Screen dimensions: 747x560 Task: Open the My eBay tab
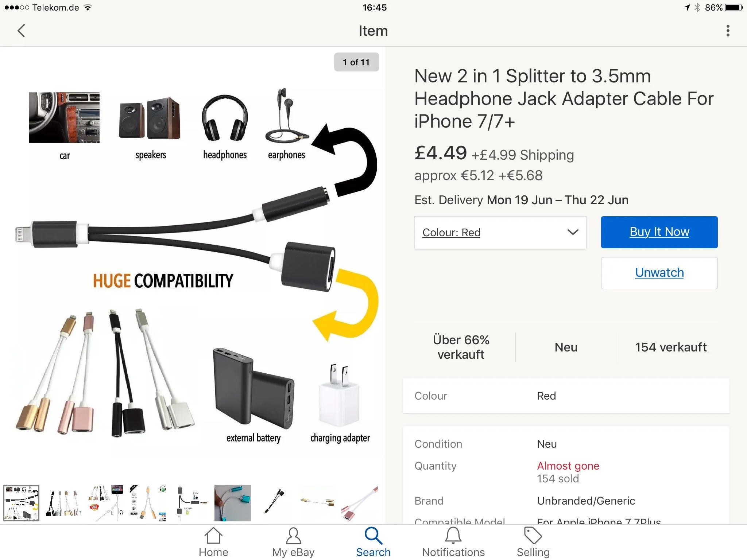[293, 542]
